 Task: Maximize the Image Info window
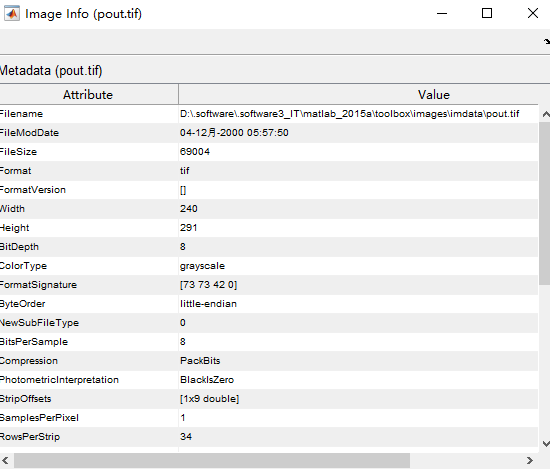[x=487, y=13]
